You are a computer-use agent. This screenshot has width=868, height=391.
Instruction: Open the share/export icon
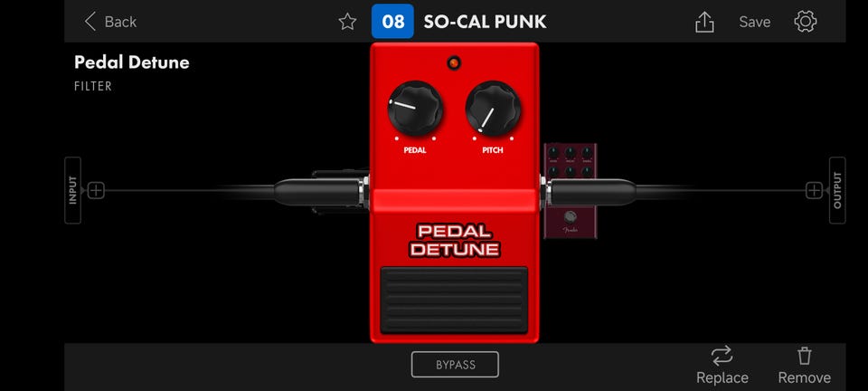pyautogui.click(x=704, y=22)
